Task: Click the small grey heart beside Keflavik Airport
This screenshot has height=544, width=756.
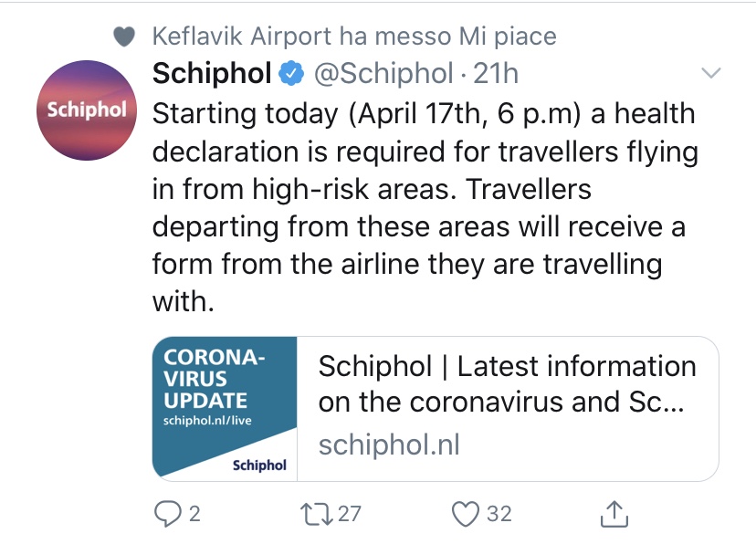Action: (124, 37)
